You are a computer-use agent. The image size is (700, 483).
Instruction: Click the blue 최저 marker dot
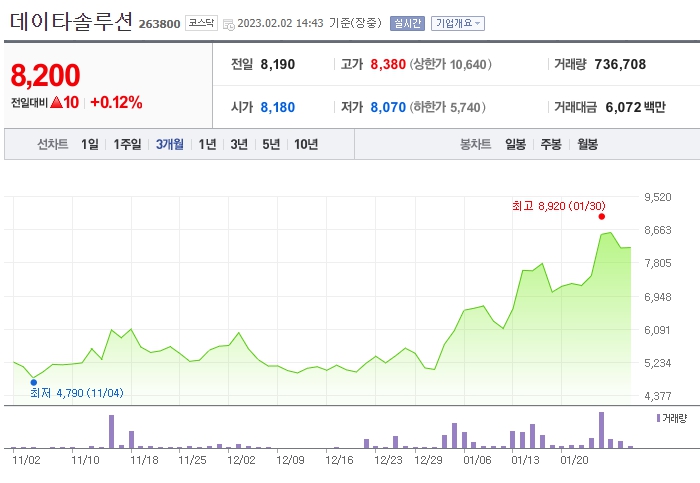point(33,382)
